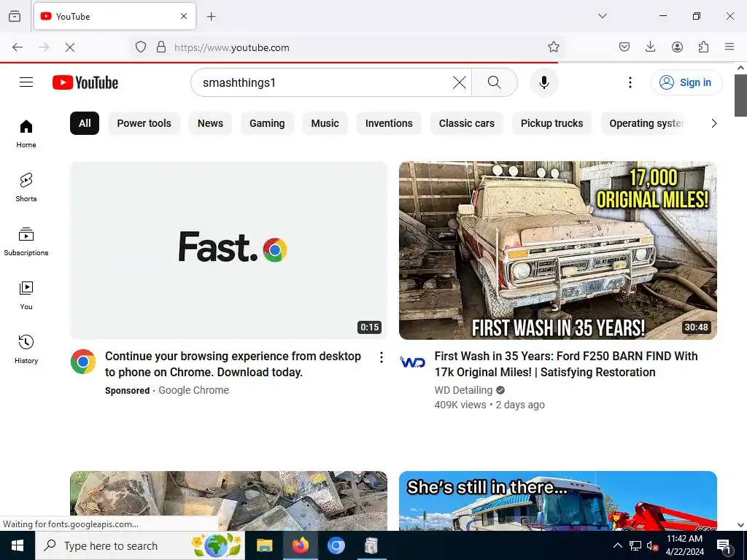747x560 pixels.
Task: Click the taskbar clock showing 11:42 AM
Action: (x=684, y=545)
